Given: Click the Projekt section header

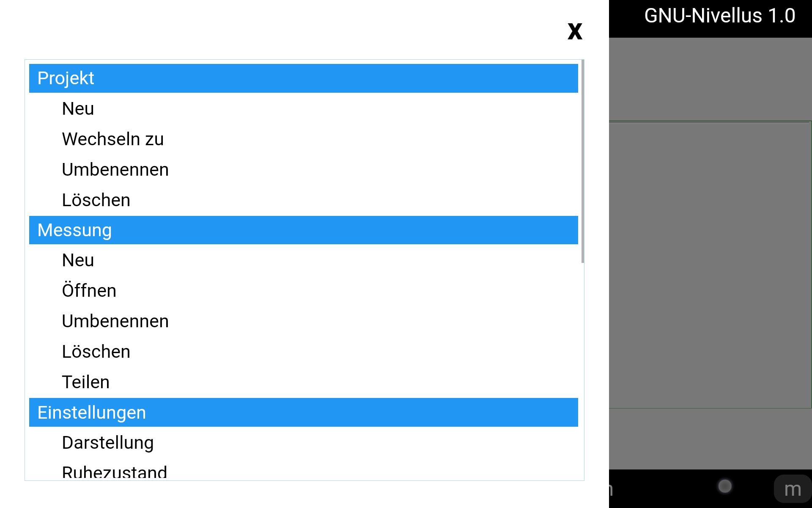Looking at the screenshot, I should [x=303, y=78].
